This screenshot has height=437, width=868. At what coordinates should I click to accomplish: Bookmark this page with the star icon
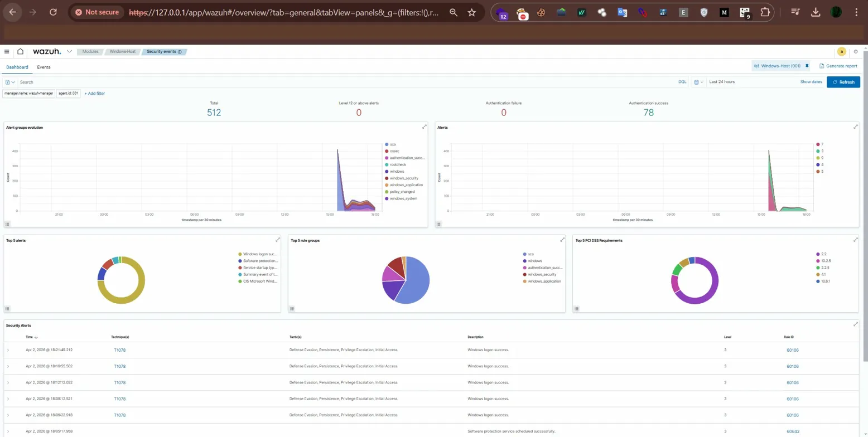[471, 12]
